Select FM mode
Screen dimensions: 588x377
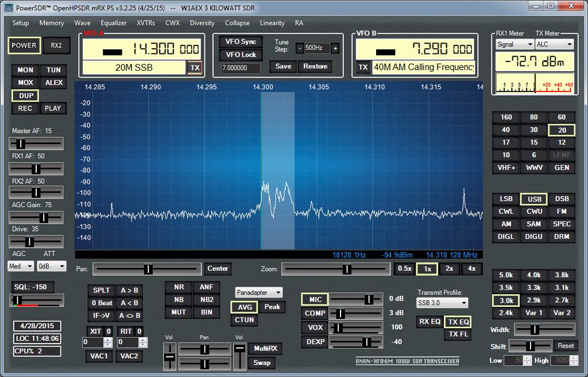pyautogui.click(x=562, y=211)
